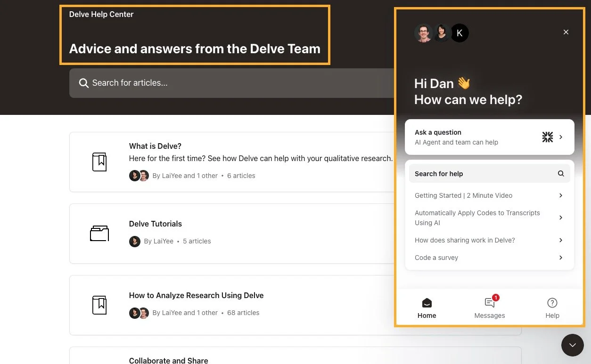Click author avatars under What is Delve?
The height and width of the screenshot is (364, 591).
[139, 176]
